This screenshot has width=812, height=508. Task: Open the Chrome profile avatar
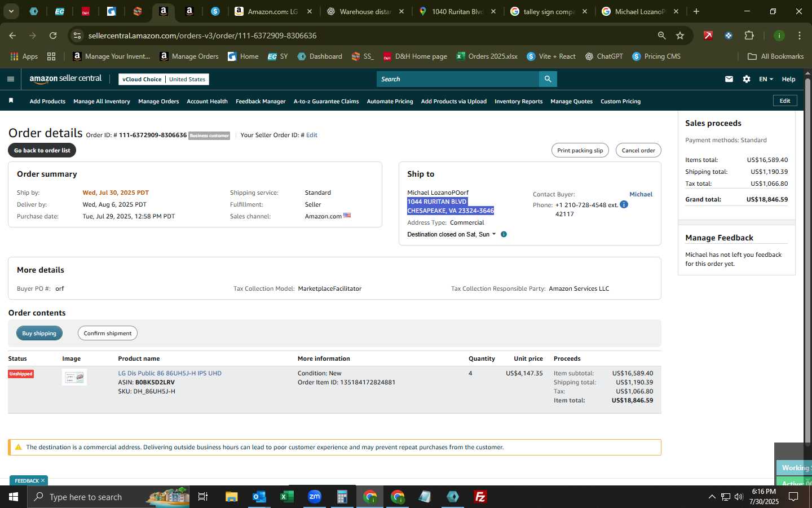[779, 36]
